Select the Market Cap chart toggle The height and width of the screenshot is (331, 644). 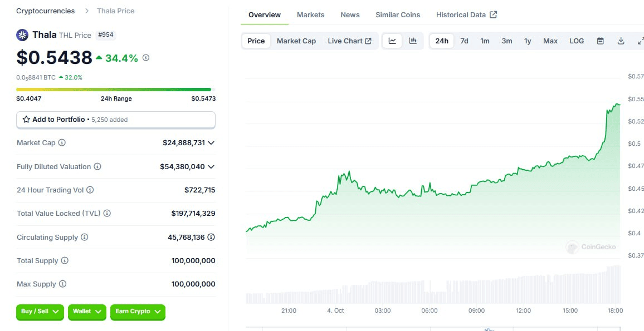[x=296, y=41]
